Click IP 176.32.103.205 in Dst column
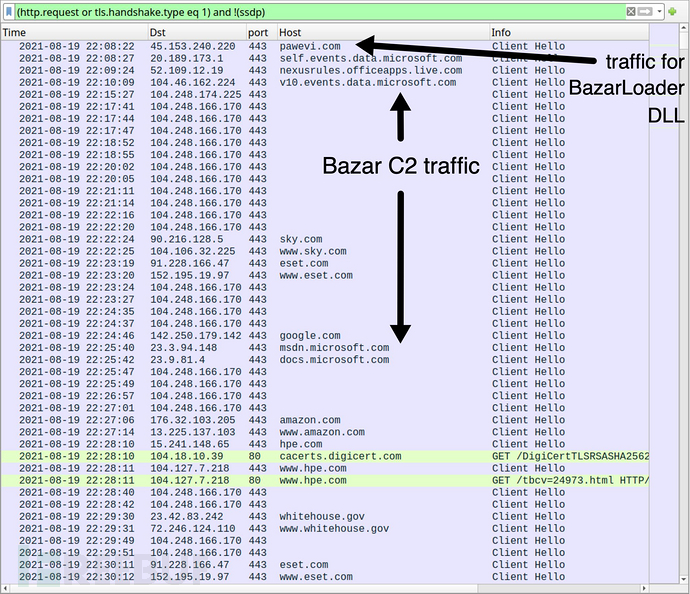The width and height of the screenshot is (690, 594). point(193,420)
